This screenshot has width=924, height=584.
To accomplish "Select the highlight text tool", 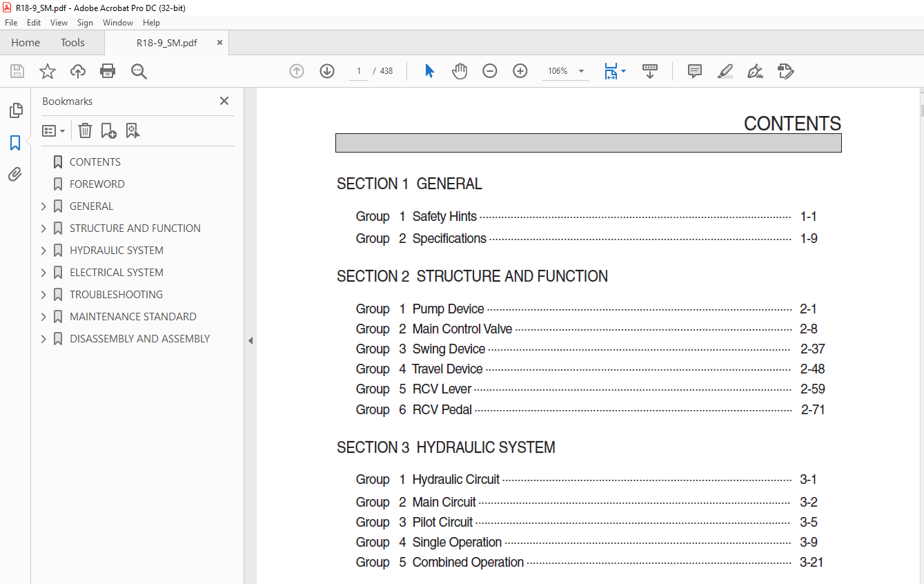I will (725, 71).
